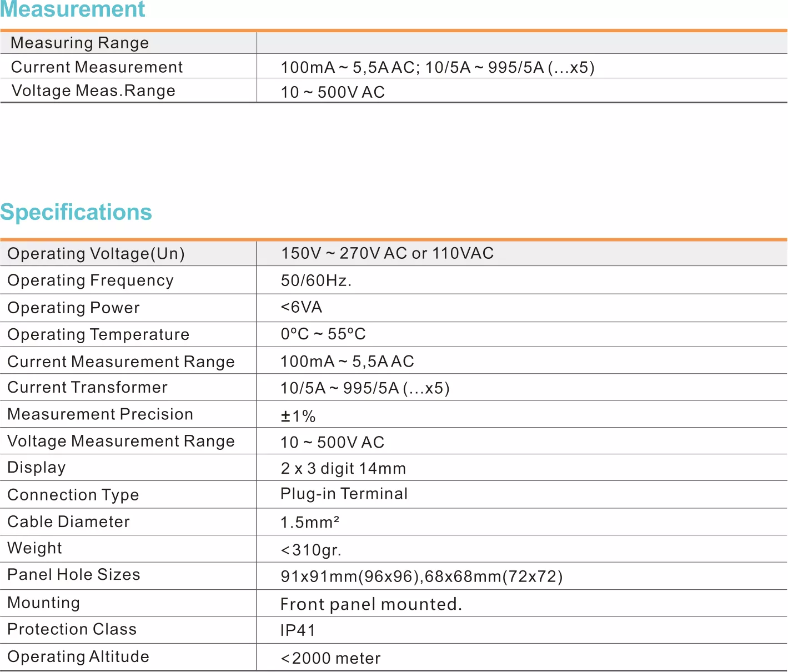Screen dimensions: 788x672
Task: Click the value '<310gr.'
Action: pos(311,550)
